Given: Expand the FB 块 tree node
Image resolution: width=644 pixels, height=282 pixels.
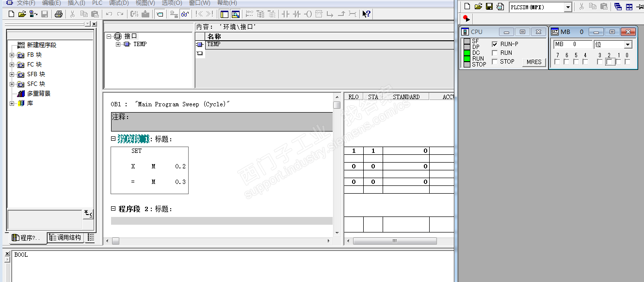Looking at the screenshot, I should point(12,55).
